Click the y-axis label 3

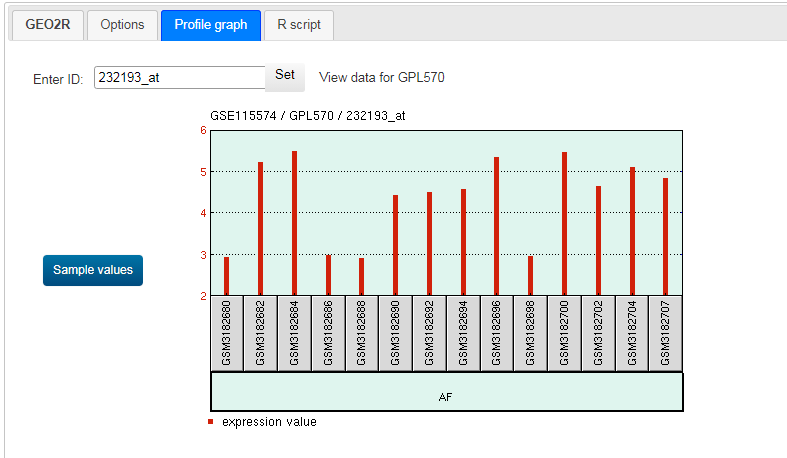[203, 255]
